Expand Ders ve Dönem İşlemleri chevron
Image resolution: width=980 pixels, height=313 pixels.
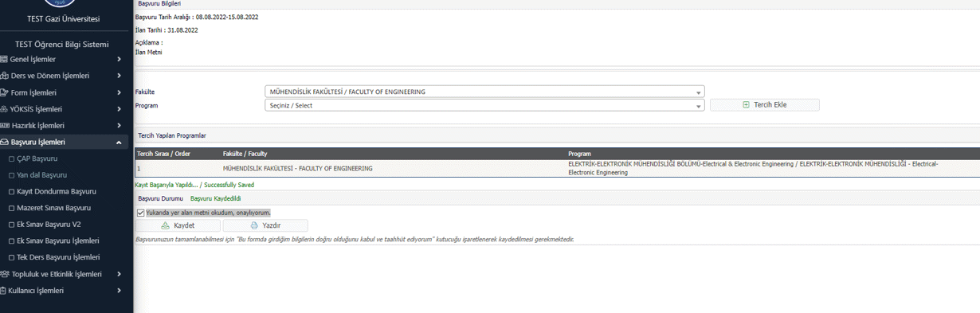119,76
